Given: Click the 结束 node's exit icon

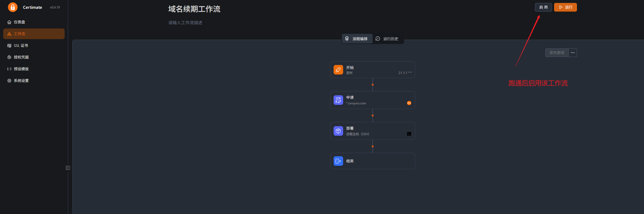Looking at the screenshot, I should point(338,161).
